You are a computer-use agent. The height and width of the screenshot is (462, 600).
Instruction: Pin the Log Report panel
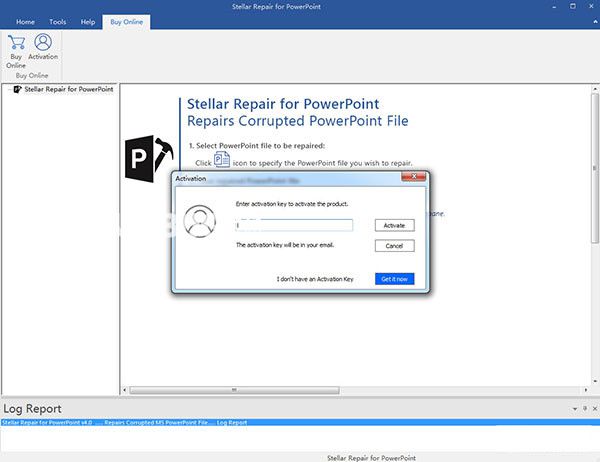click(585, 409)
